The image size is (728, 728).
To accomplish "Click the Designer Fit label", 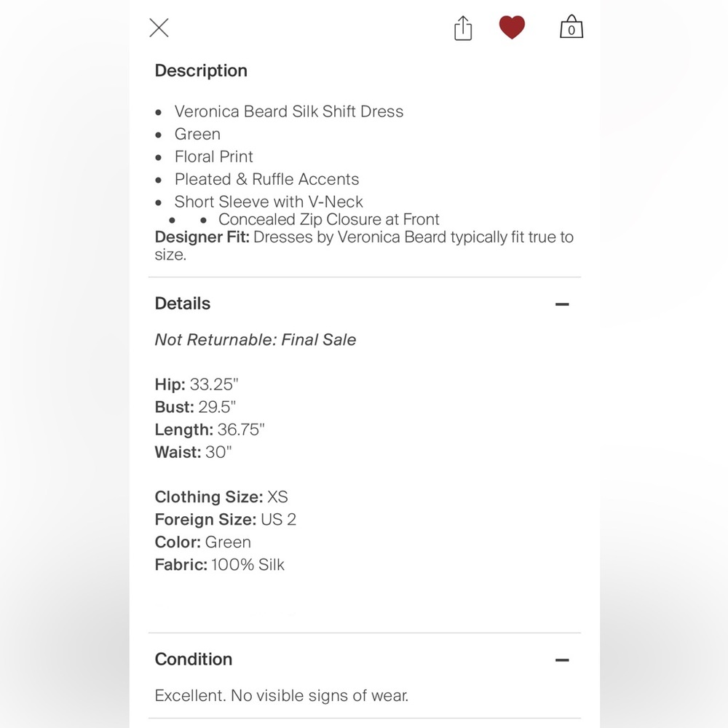I will coord(202,237).
